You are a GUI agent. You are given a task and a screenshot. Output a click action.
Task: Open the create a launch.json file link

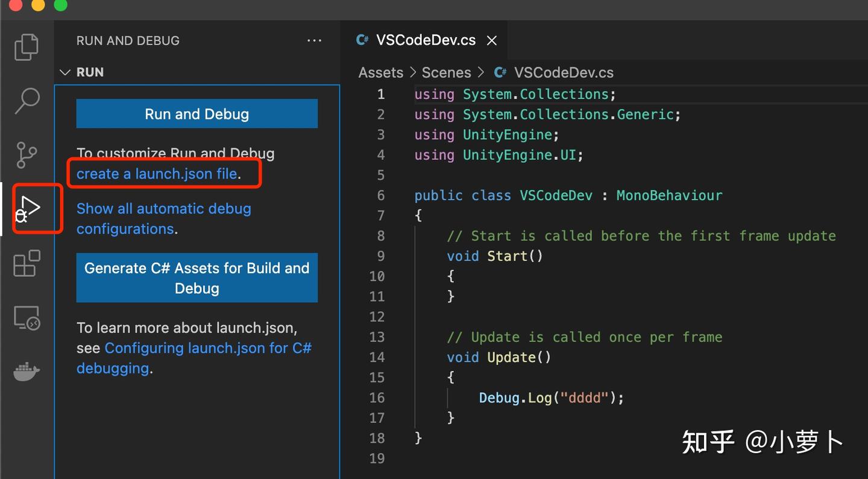[x=156, y=174]
